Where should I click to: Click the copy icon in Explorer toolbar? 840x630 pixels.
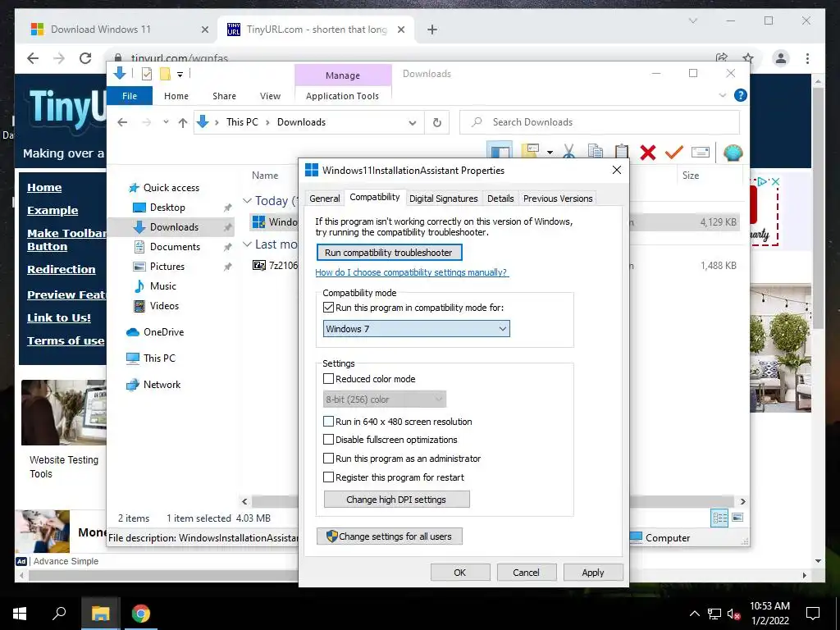[596, 152]
